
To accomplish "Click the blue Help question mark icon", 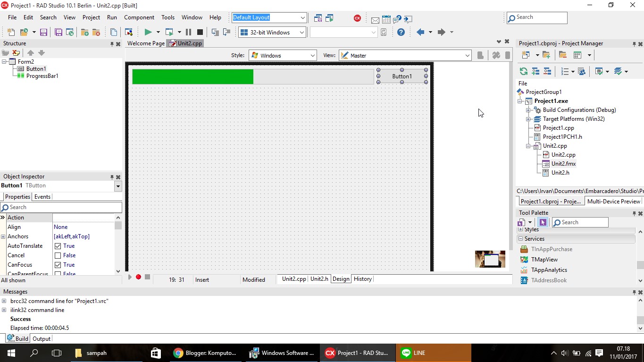I will click(x=401, y=32).
